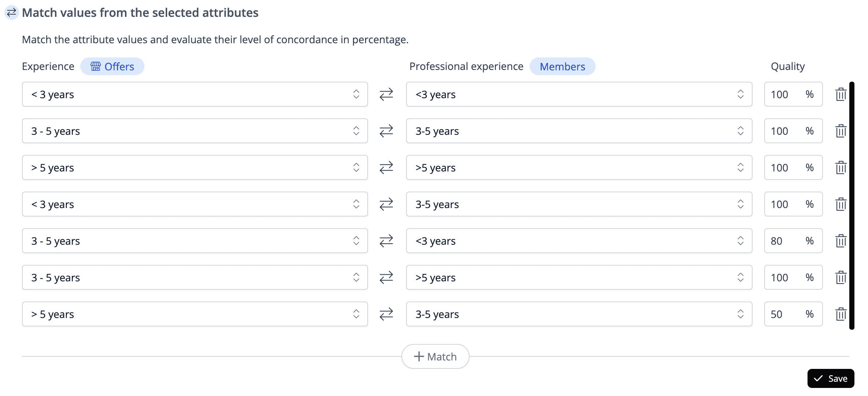Click the Offers tag next to Experience

click(x=112, y=67)
